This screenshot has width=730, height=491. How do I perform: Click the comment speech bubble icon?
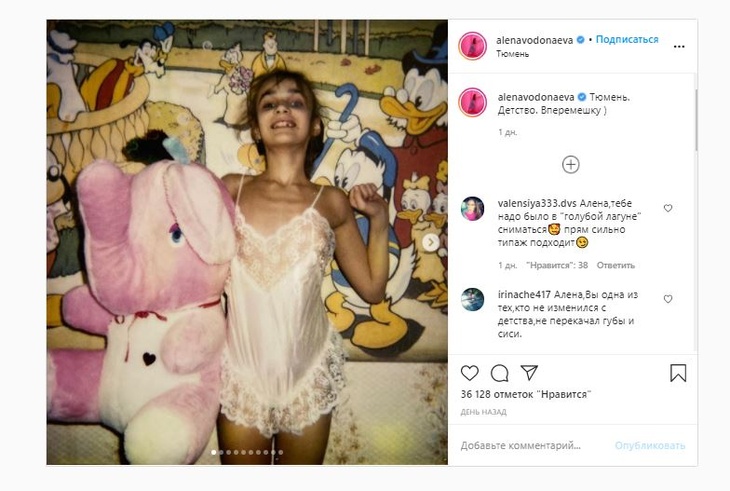[x=500, y=373]
